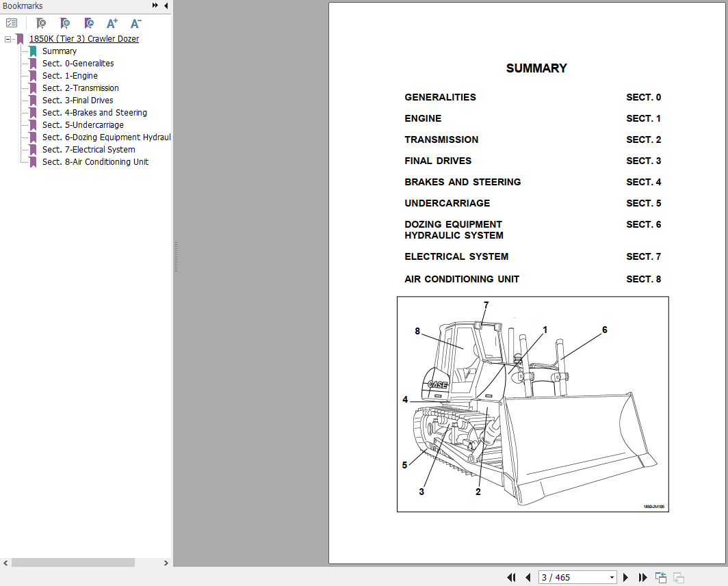
Task: Go to the previous page
Action: [528, 577]
